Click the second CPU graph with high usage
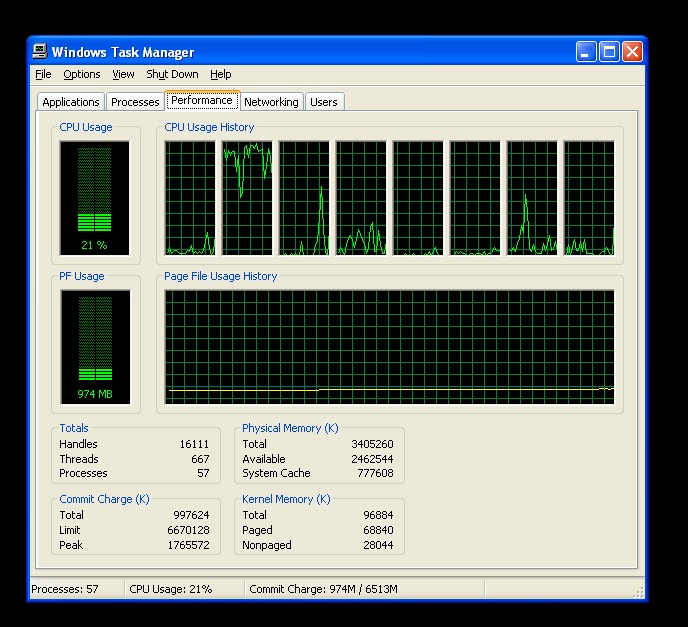 tap(247, 198)
